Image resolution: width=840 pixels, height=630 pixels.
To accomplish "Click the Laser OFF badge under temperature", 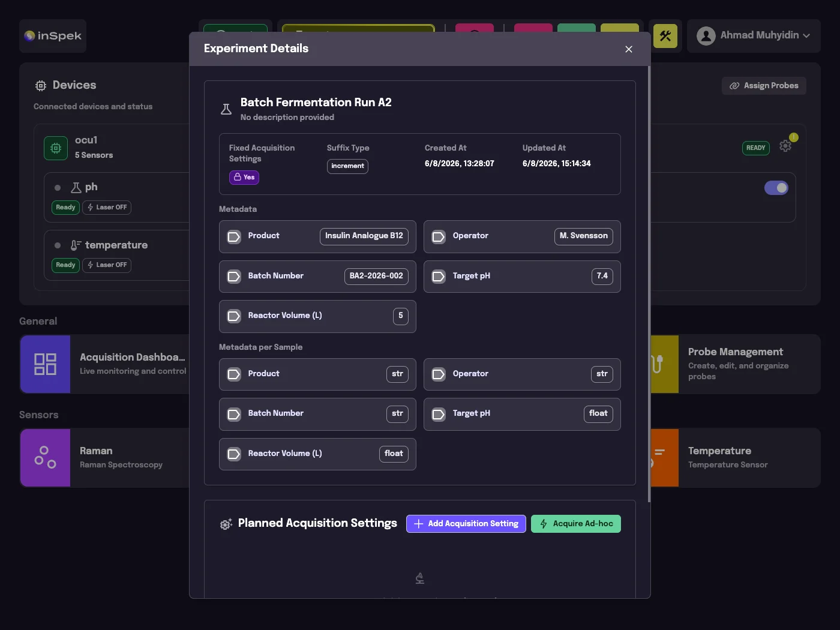I will pos(107,265).
